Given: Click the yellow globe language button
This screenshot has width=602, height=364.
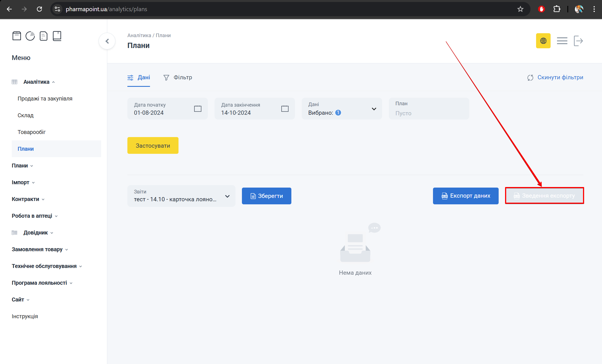Looking at the screenshot, I should coord(543,41).
